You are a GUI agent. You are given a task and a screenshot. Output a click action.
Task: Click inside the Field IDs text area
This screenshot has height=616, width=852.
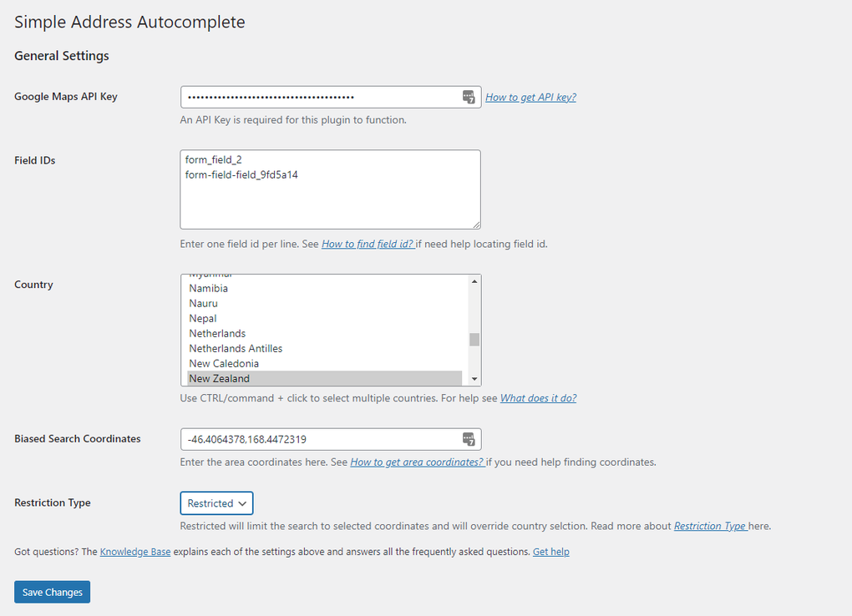coord(330,189)
